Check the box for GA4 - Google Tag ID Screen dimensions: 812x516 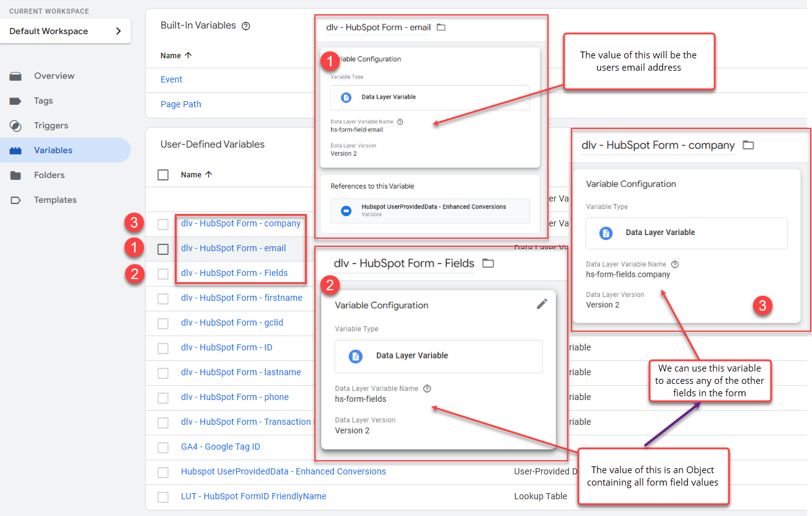(x=163, y=447)
